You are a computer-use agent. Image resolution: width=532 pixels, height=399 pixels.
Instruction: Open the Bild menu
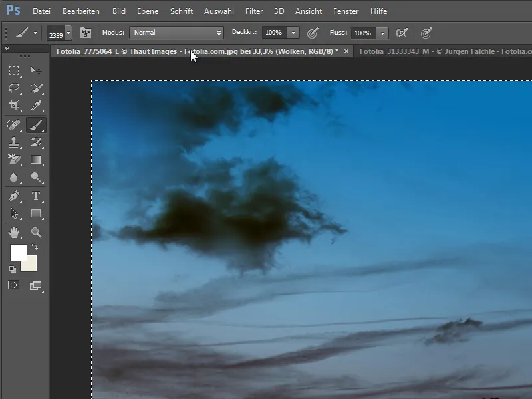click(119, 11)
